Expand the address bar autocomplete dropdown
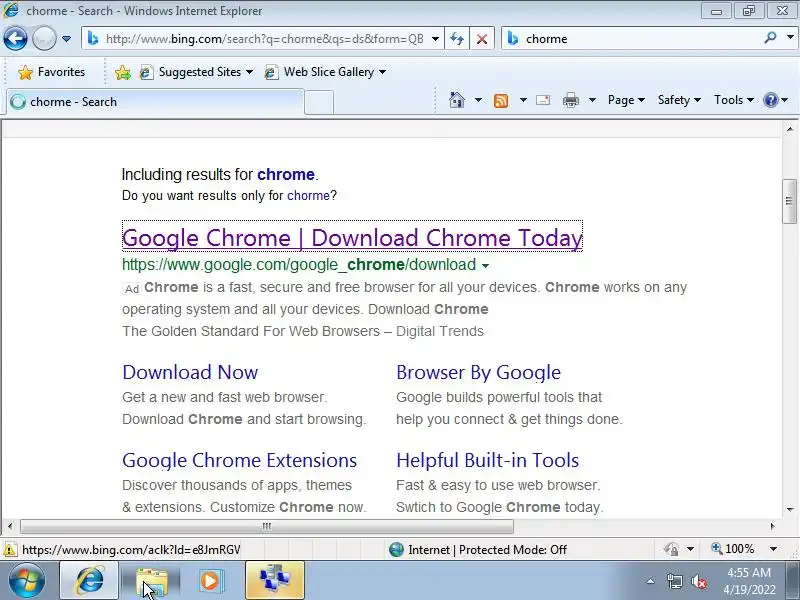The image size is (800, 600). pyautogui.click(x=435, y=39)
